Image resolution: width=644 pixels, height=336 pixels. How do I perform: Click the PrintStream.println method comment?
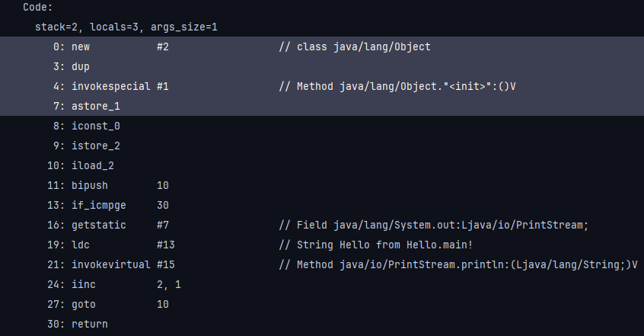[457, 265]
